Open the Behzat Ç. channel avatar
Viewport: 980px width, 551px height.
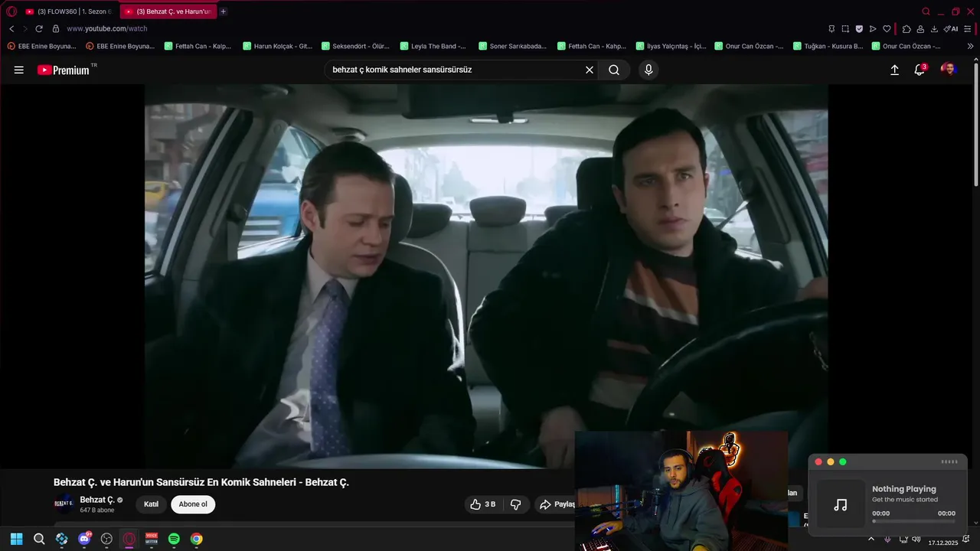[x=64, y=504]
